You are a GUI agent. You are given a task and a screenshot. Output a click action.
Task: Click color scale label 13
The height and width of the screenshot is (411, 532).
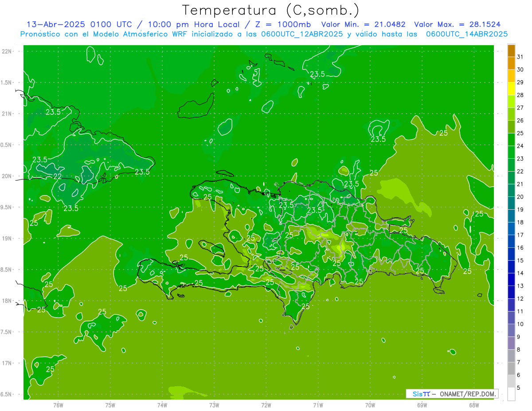(520, 286)
